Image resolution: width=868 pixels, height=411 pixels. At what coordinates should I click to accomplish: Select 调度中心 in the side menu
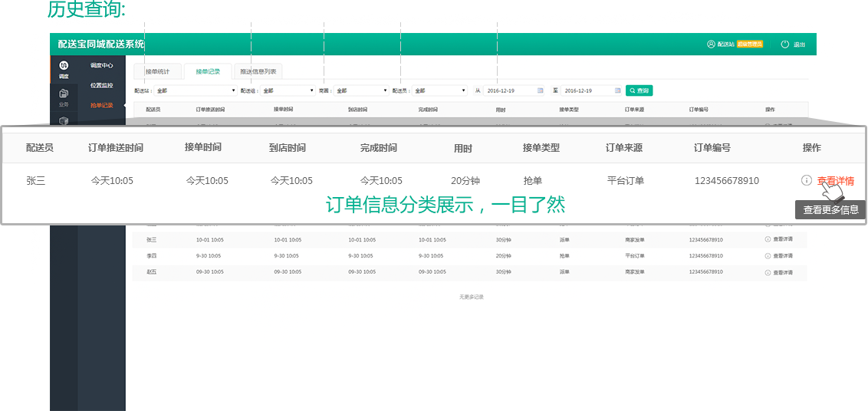[101, 65]
